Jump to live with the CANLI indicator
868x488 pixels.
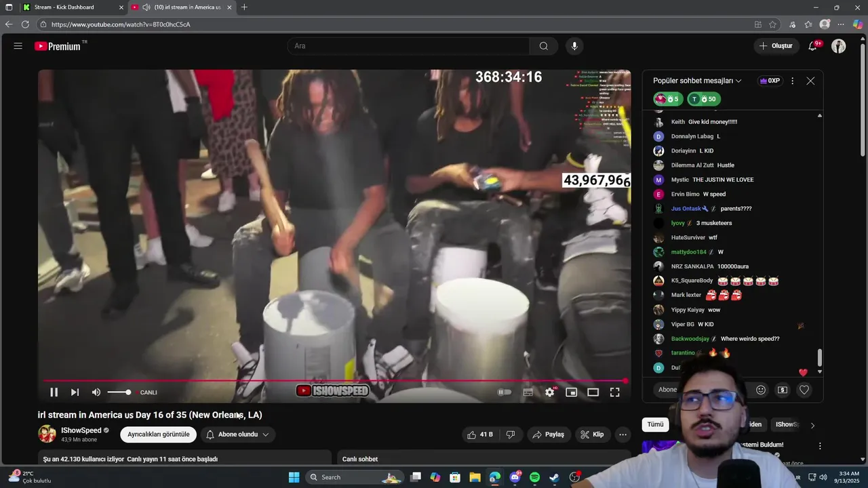(x=149, y=392)
